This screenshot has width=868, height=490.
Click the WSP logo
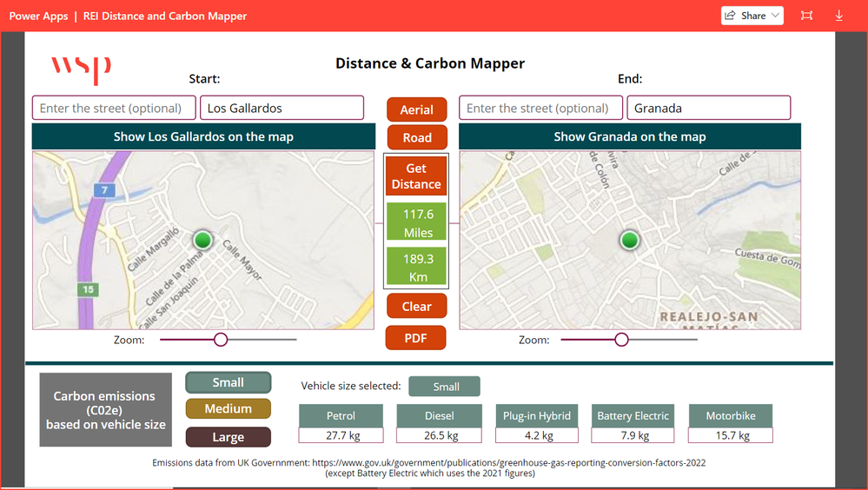[82, 70]
